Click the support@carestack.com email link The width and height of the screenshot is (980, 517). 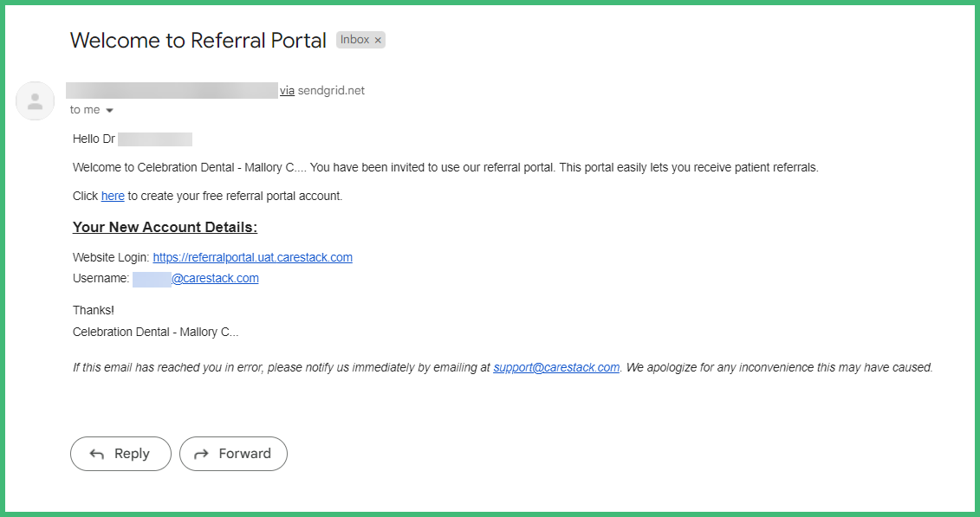pos(556,367)
